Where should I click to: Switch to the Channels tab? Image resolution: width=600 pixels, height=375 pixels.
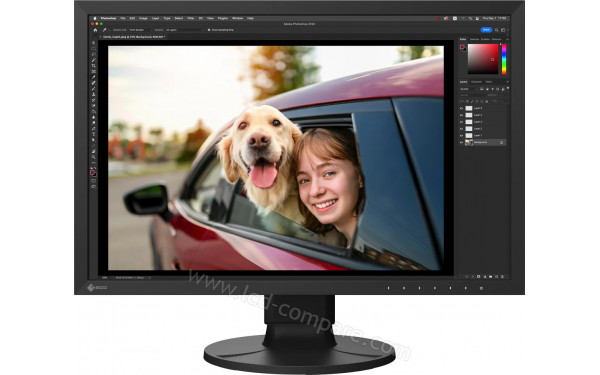476,82
